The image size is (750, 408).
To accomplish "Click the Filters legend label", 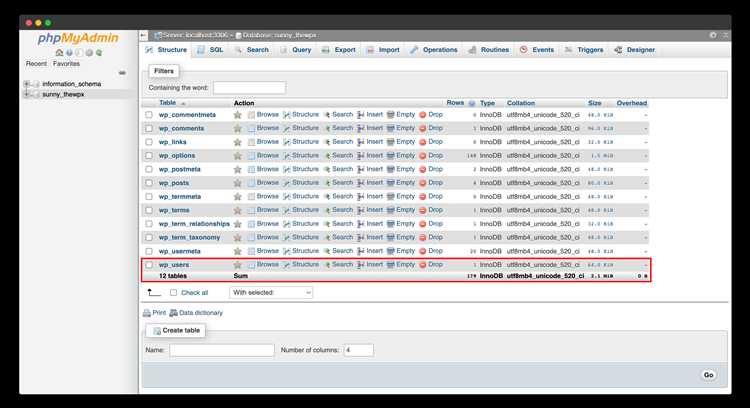I will (x=164, y=71).
